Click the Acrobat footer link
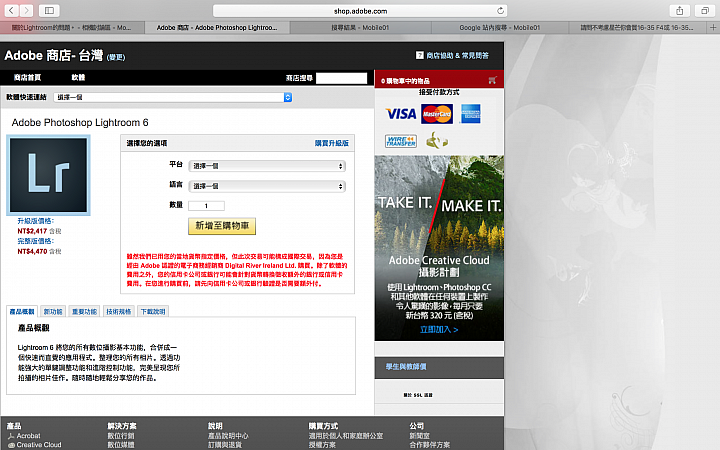The image size is (720, 450). pos(28,436)
